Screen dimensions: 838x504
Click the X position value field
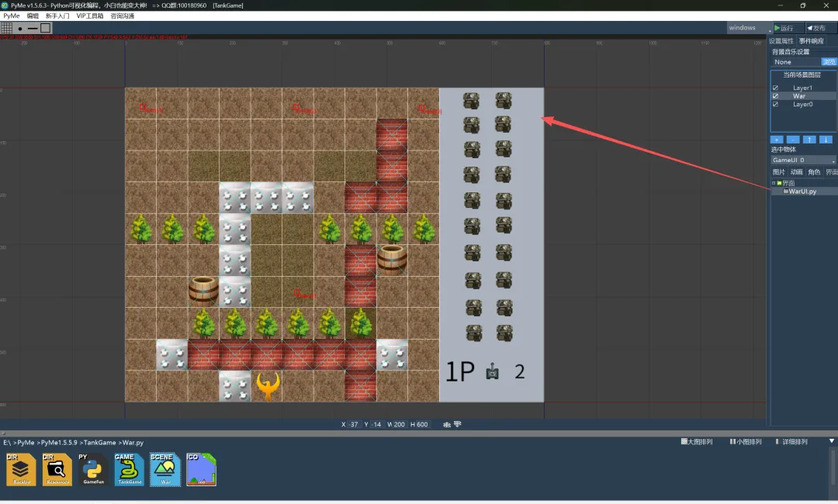click(x=354, y=424)
